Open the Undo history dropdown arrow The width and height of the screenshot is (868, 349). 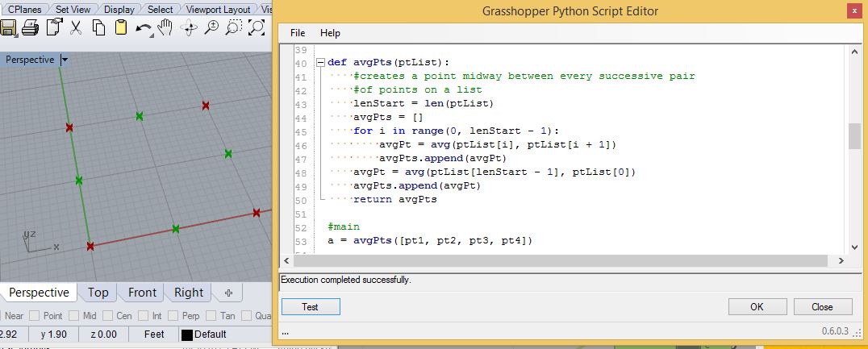[x=152, y=35]
